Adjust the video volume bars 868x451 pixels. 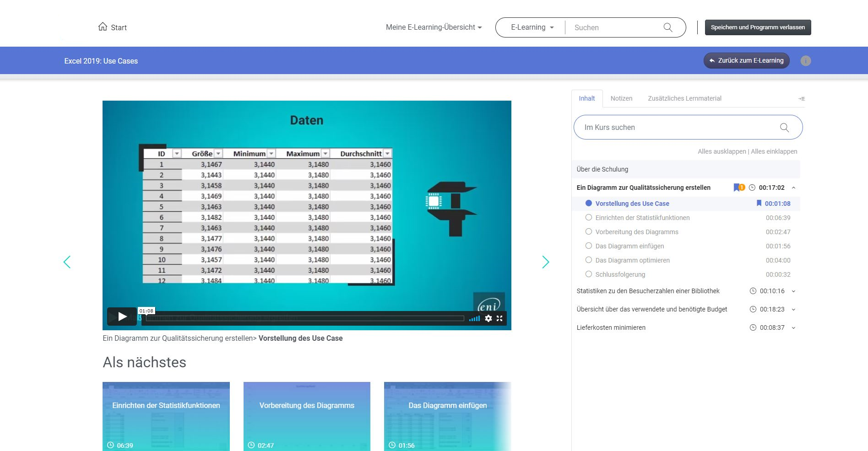coord(475,318)
